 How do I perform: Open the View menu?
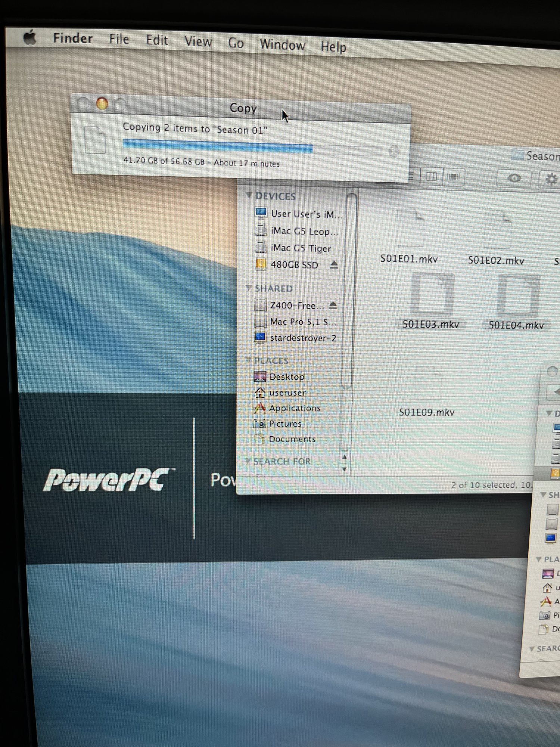coord(198,41)
